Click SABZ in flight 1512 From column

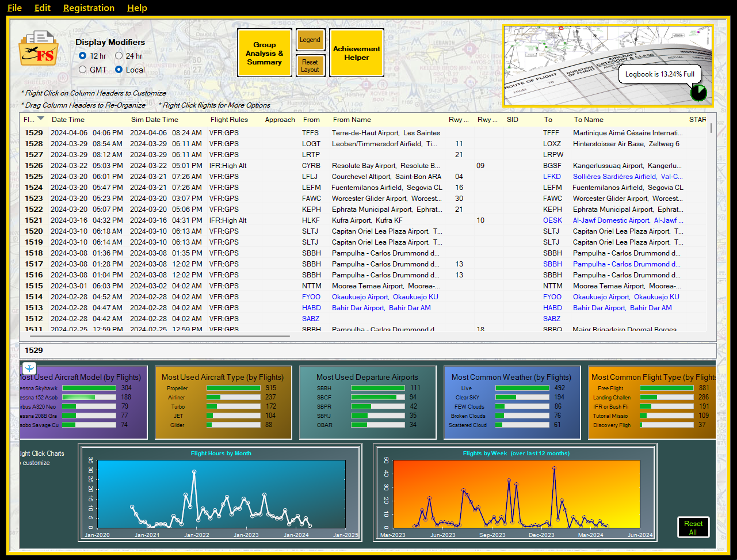(311, 319)
